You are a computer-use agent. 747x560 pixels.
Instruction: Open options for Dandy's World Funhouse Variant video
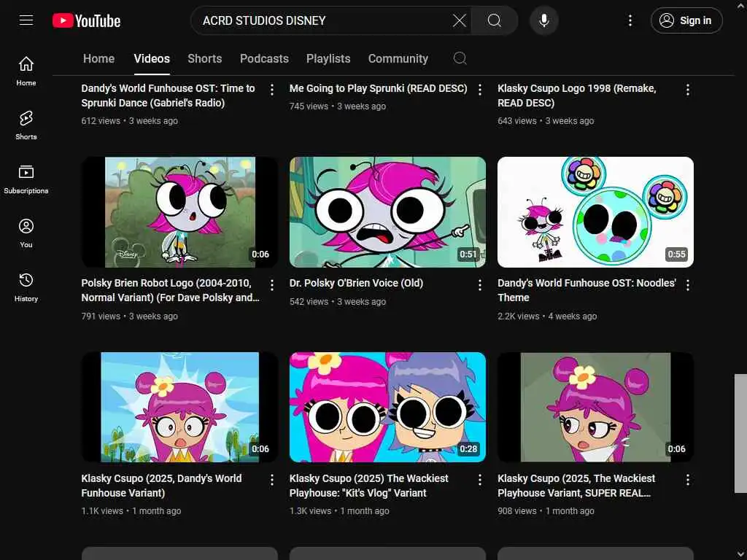[x=272, y=480]
